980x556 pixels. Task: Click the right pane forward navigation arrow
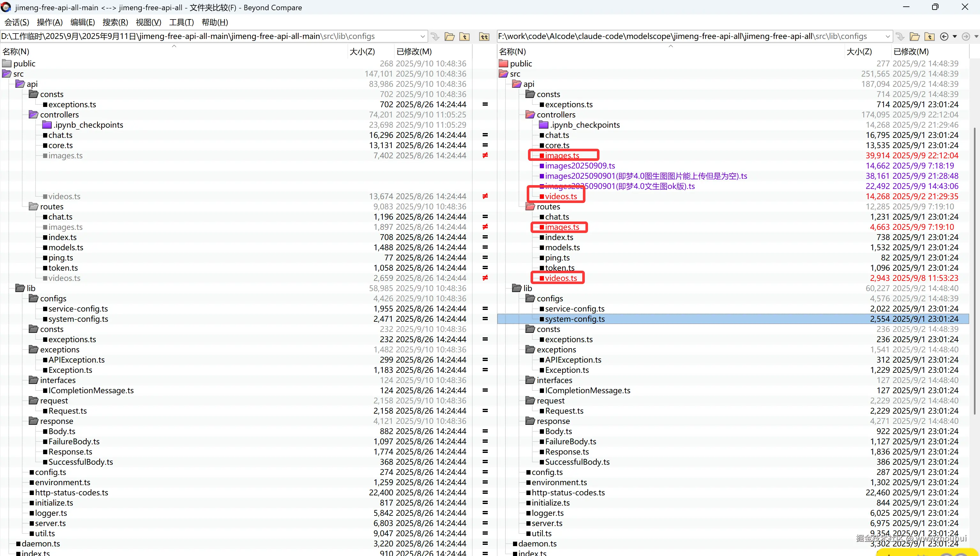pos(966,37)
